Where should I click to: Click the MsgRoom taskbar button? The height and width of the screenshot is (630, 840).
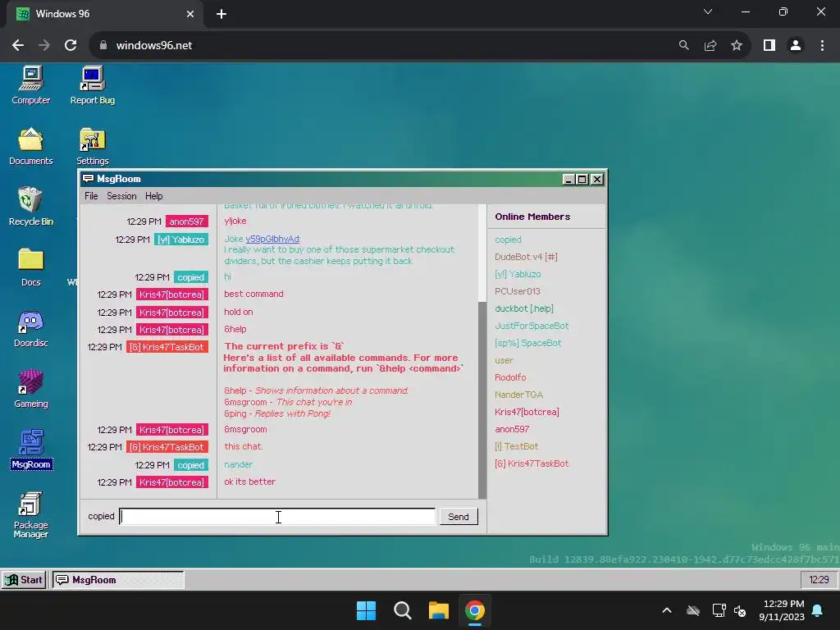[x=118, y=580]
